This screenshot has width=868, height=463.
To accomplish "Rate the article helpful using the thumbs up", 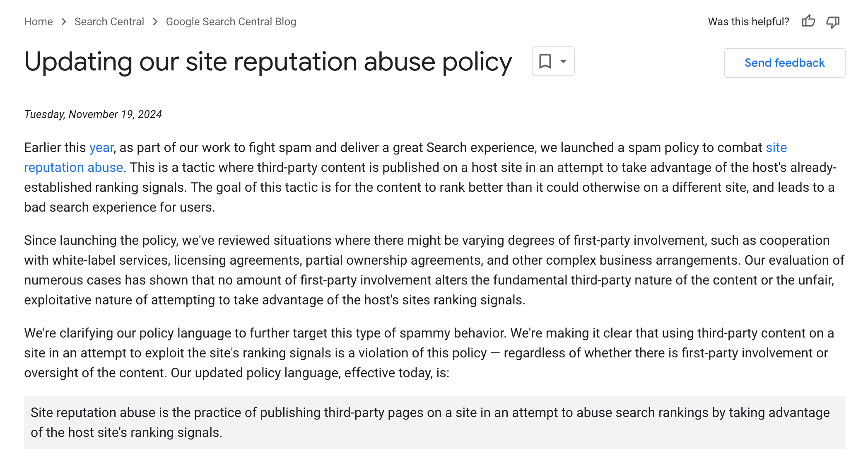I will tap(809, 21).
